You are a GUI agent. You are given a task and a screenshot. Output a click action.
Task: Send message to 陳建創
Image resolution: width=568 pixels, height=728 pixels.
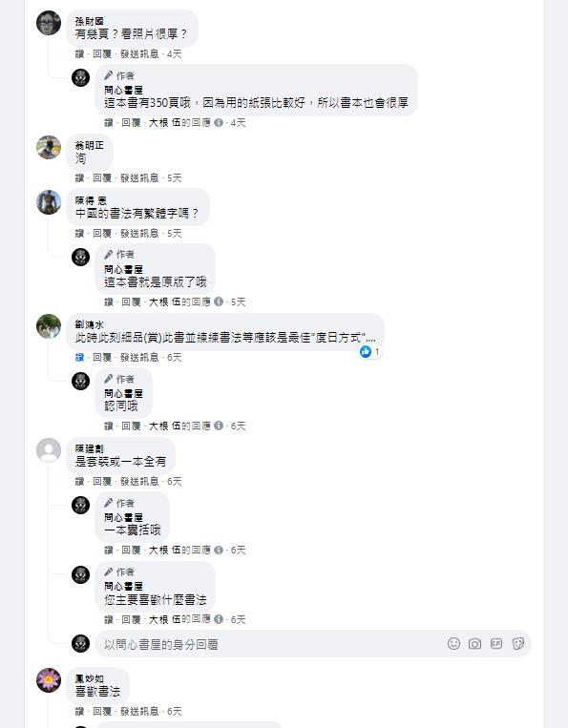tap(139, 482)
